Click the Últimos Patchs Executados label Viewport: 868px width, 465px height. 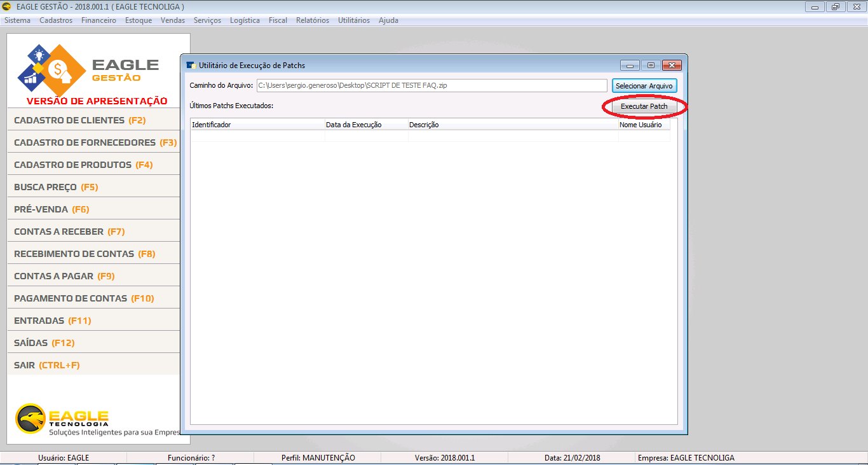(x=231, y=106)
